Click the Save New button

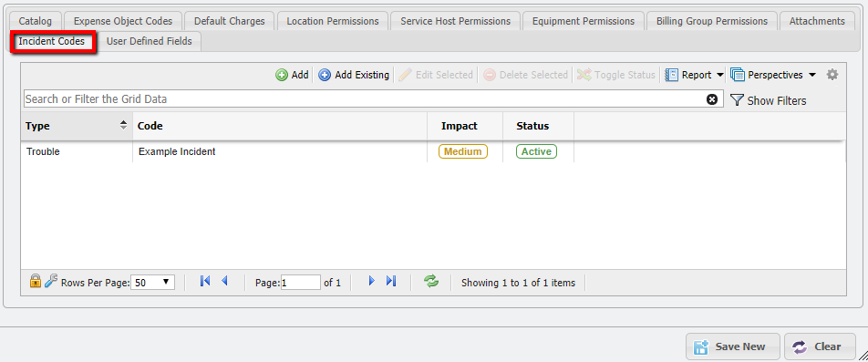pos(733,346)
